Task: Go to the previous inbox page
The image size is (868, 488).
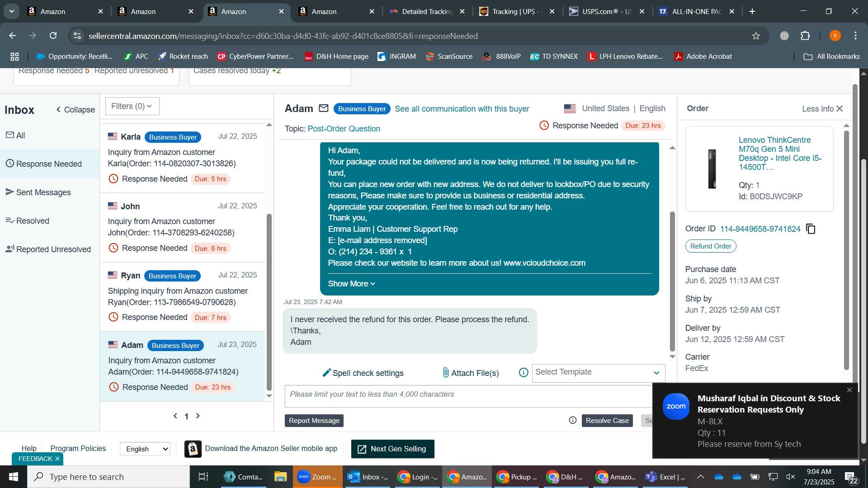Action: 175,416
